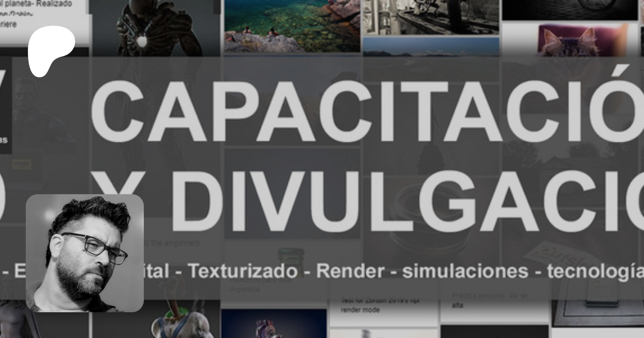Open the bearded man's profile avatar
644x338 pixels.
[x=85, y=253]
